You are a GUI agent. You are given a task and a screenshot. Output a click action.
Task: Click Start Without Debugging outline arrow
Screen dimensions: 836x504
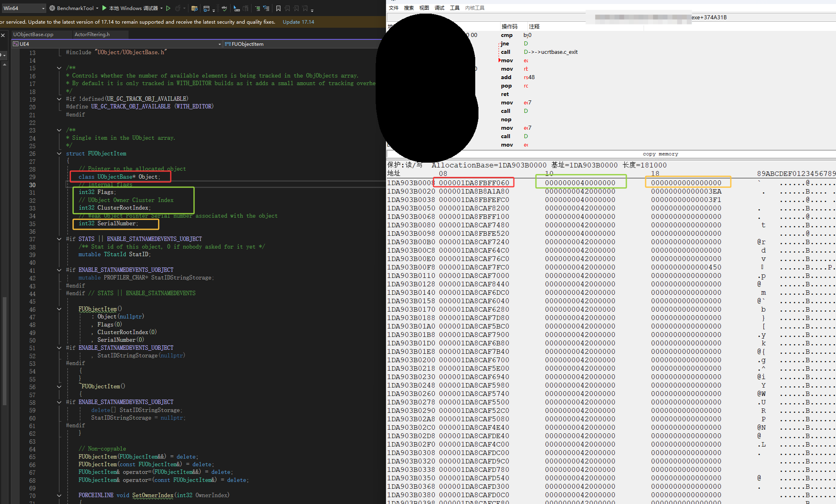pyautogui.click(x=168, y=8)
